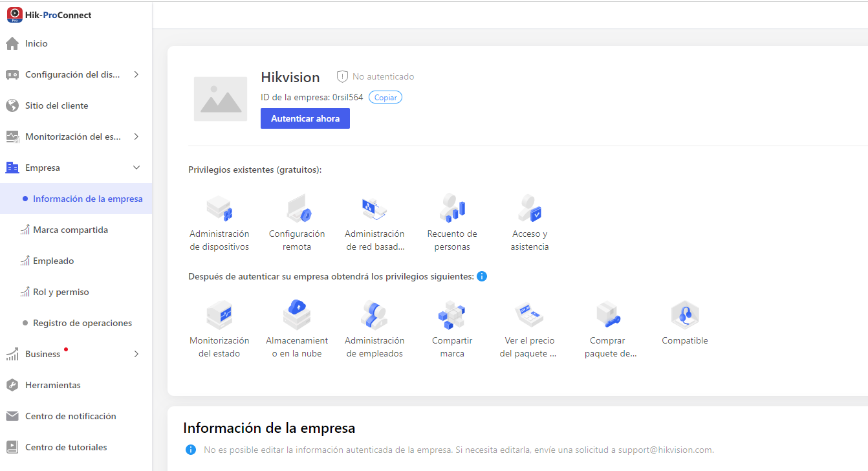This screenshot has width=868, height=471.
Task: Open Empleado submenu item
Action: point(76,261)
